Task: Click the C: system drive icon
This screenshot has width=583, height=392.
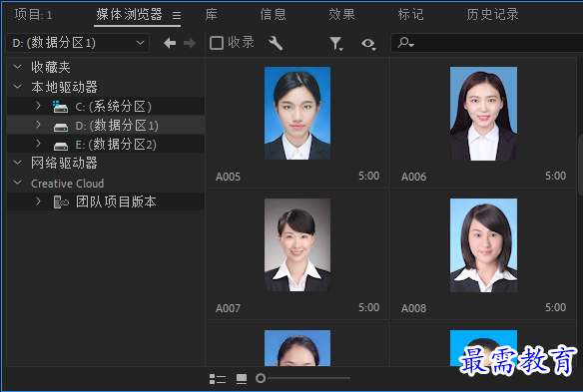Action: coord(60,107)
